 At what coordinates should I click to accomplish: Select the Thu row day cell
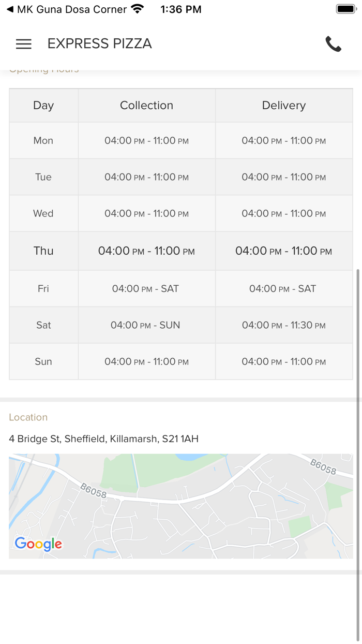[x=43, y=251]
